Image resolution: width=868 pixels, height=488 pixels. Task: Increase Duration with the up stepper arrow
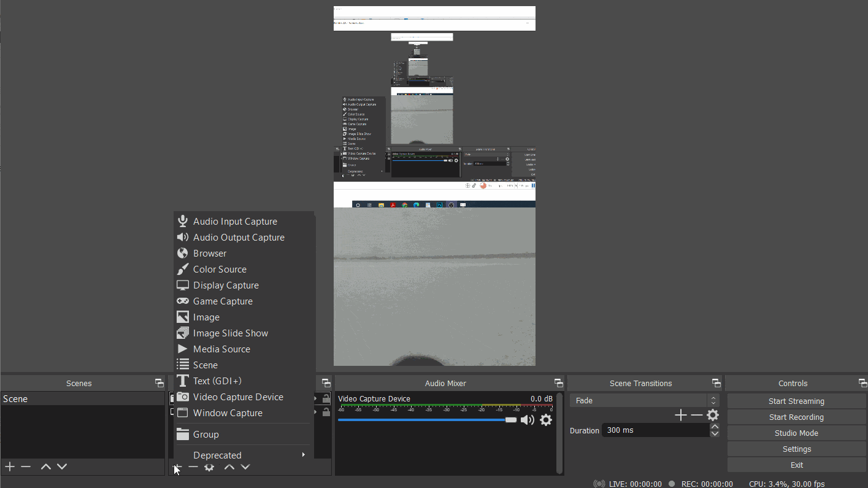click(715, 427)
